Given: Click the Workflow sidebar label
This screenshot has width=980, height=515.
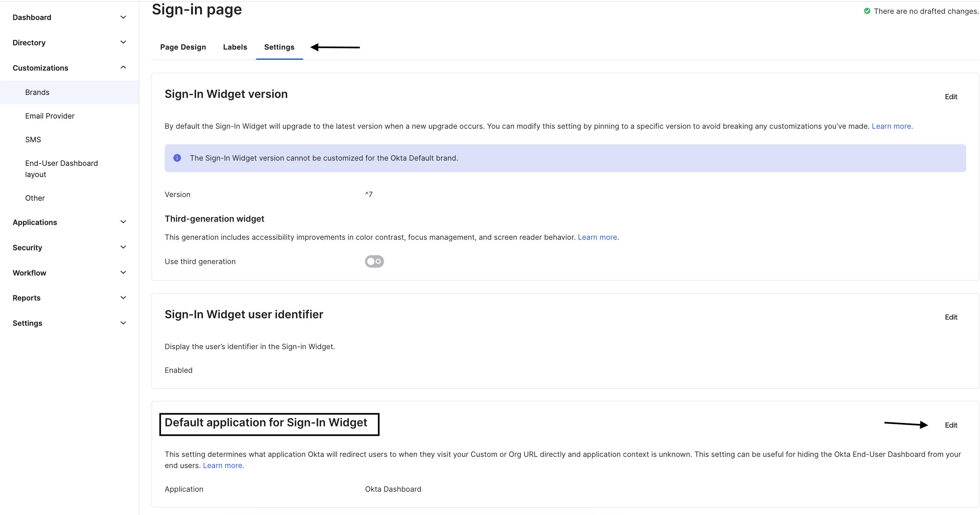Looking at the screenshot, I should (29, 273).
